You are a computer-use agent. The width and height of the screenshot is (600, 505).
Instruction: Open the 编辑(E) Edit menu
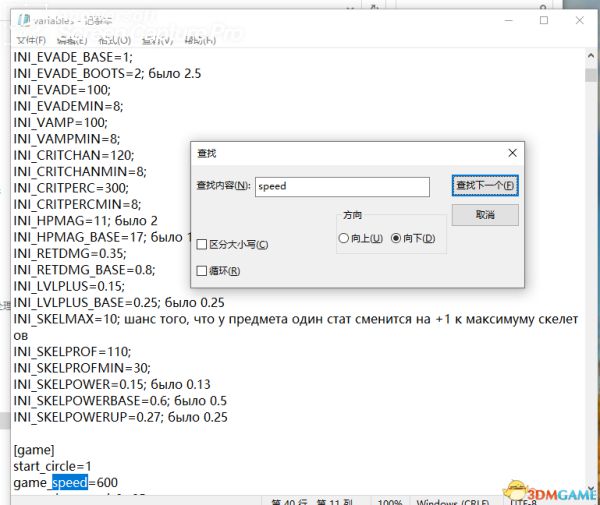click(71, 40)
